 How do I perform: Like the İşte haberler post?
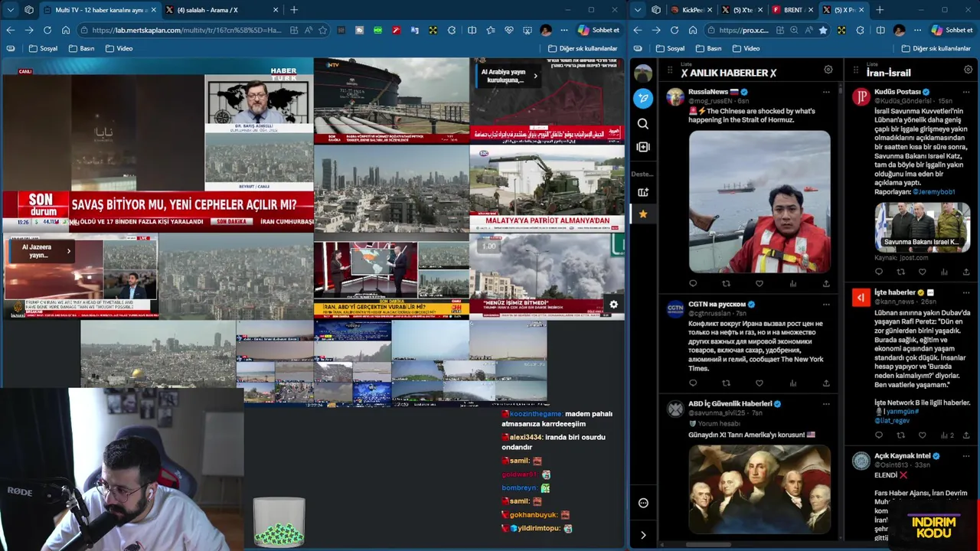coord(923,435)
